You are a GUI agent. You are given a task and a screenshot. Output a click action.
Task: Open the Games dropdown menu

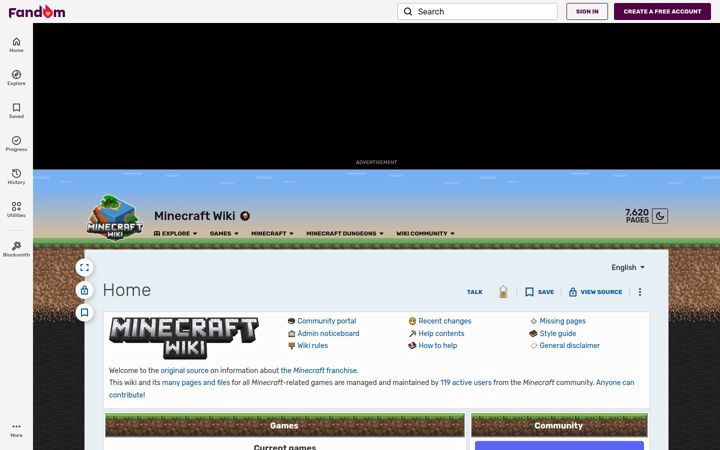[224, 233]
